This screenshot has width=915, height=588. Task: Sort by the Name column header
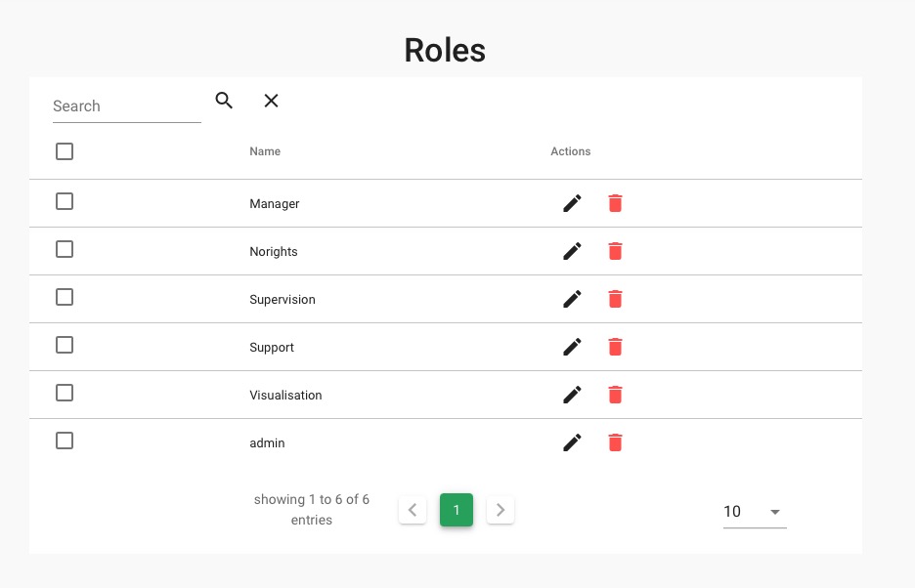click(265, 151)
